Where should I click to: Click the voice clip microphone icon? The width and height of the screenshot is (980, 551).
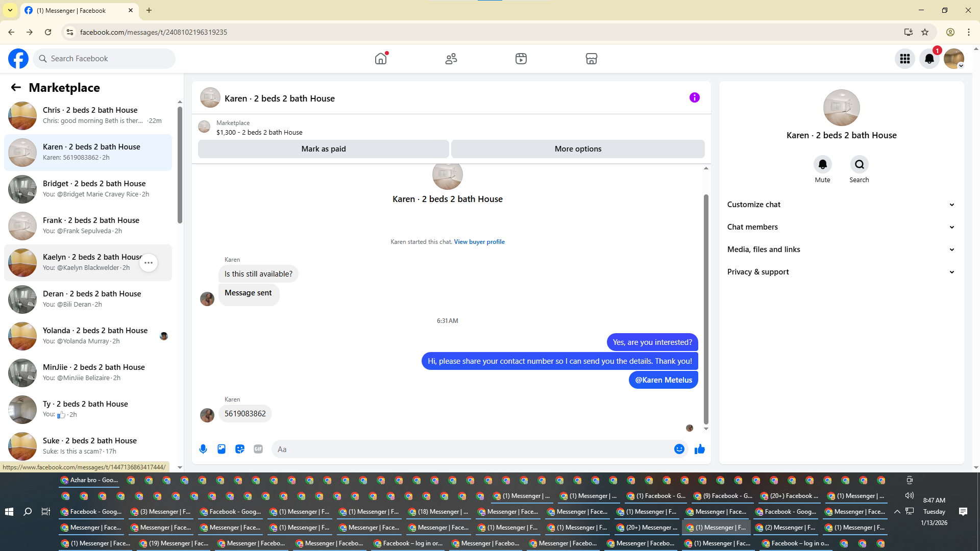203,449
